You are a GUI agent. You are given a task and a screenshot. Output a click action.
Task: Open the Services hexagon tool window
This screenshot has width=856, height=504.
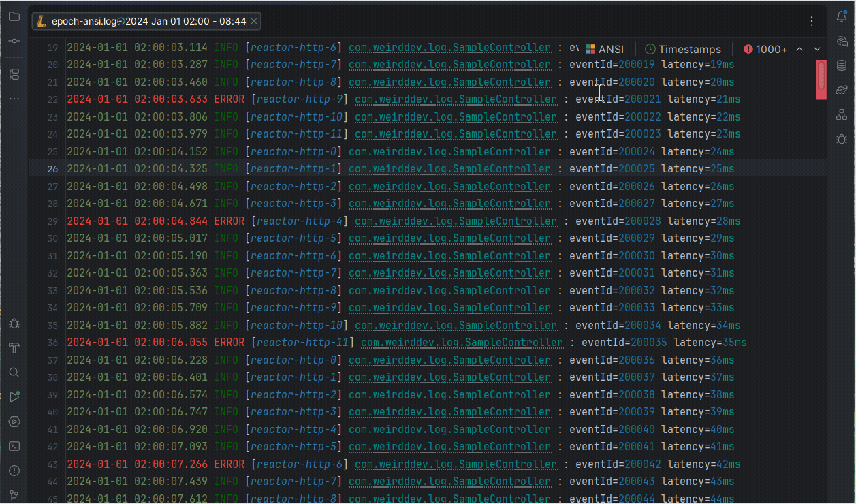point(14,422)
